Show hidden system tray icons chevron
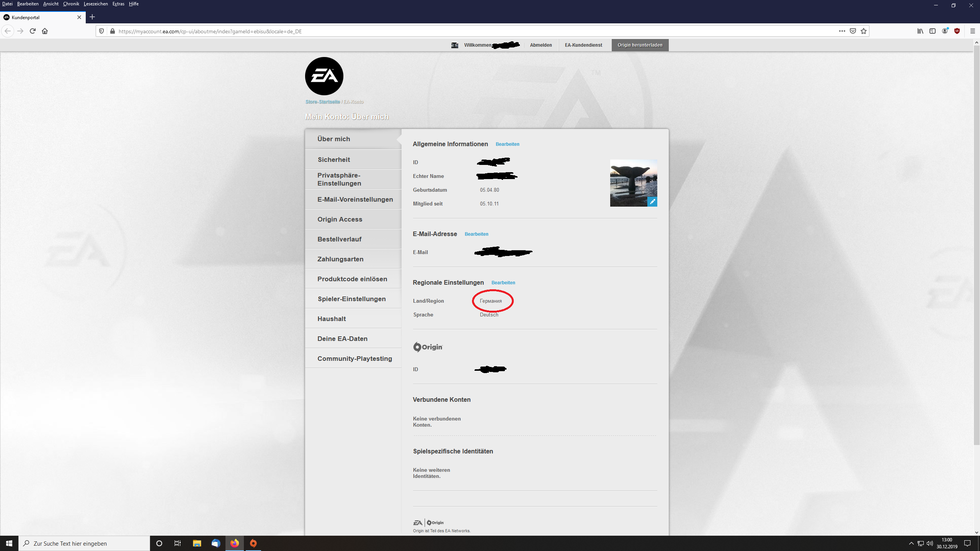The height and width of the screenshot is (551, 980). point(911,543)
